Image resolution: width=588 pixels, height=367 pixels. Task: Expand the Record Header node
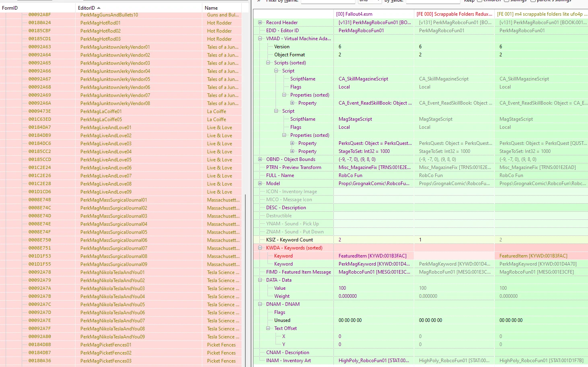pyautogui.click(x=260, y=23)
